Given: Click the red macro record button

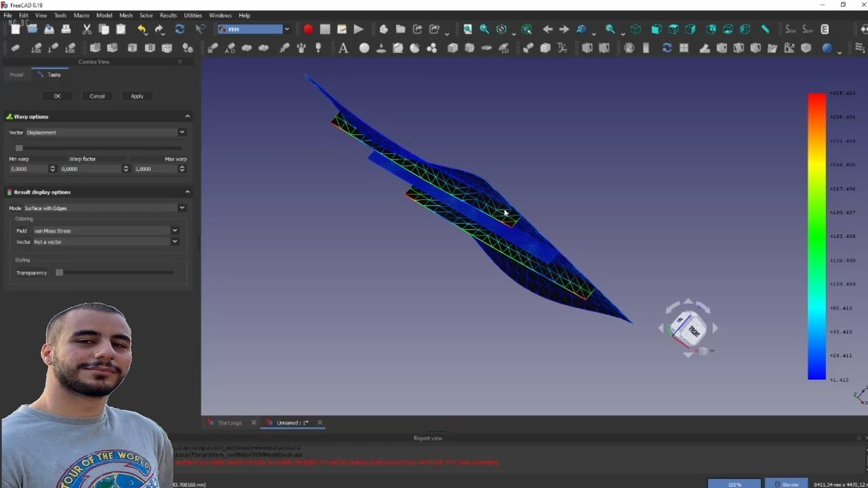Looking at the screenshot, I should 308,29.
